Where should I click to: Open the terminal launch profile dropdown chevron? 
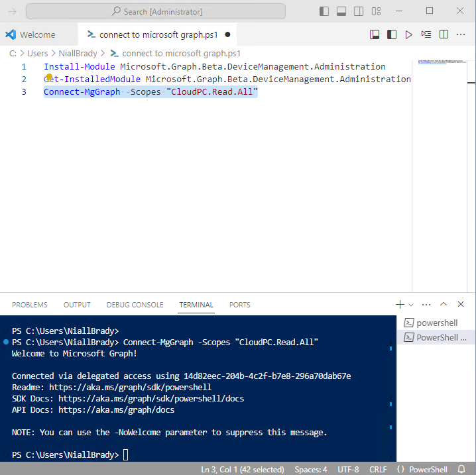(411, 305)
